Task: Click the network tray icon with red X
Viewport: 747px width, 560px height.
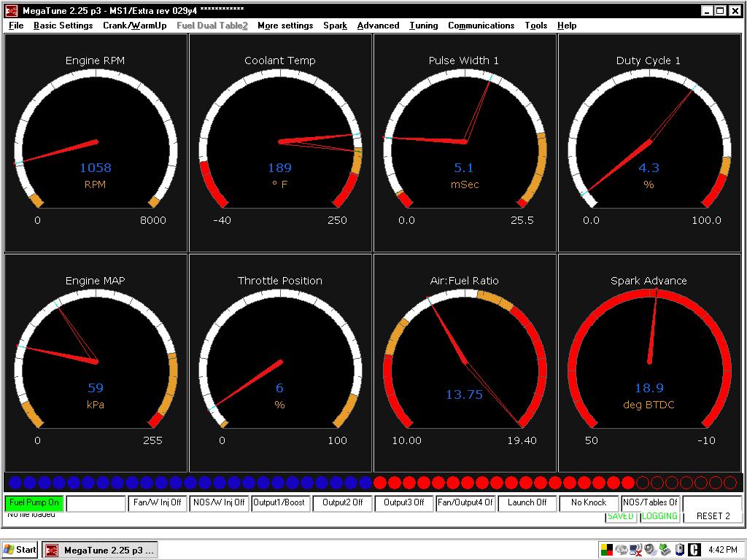Action: coord(635,550)
